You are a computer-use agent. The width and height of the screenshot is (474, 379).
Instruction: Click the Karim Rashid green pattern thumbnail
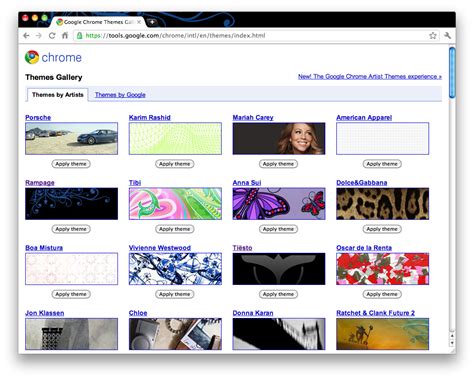click(x=175, y=138)
